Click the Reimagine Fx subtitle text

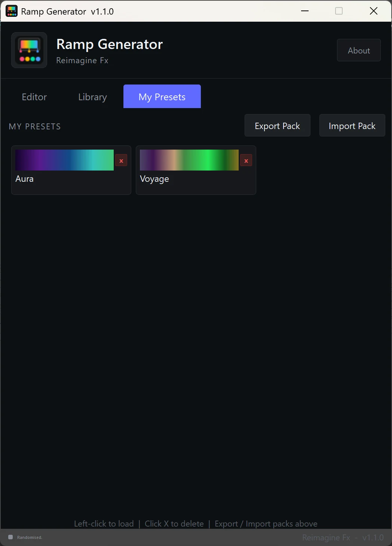82,60
